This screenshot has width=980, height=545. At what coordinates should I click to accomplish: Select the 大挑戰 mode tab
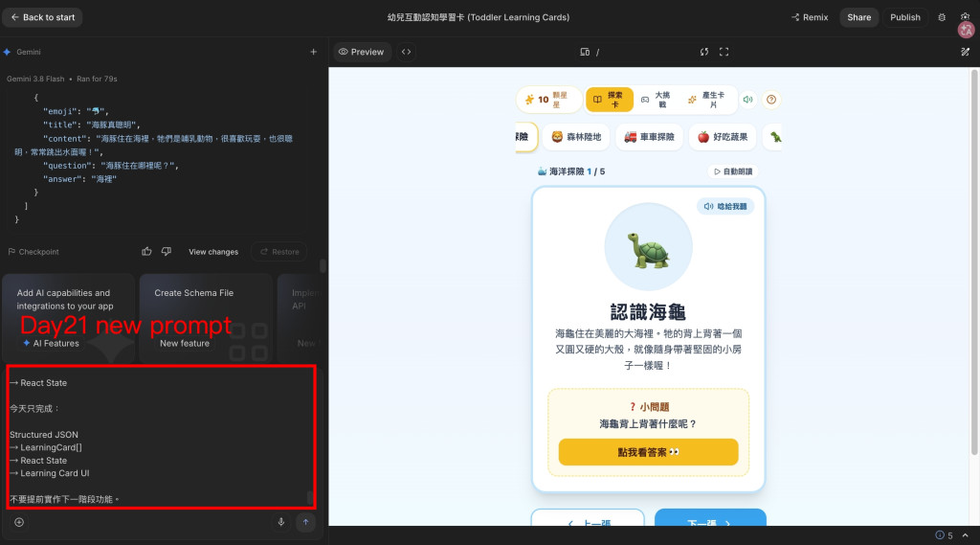pyautogui.click(x=657, y=100)
